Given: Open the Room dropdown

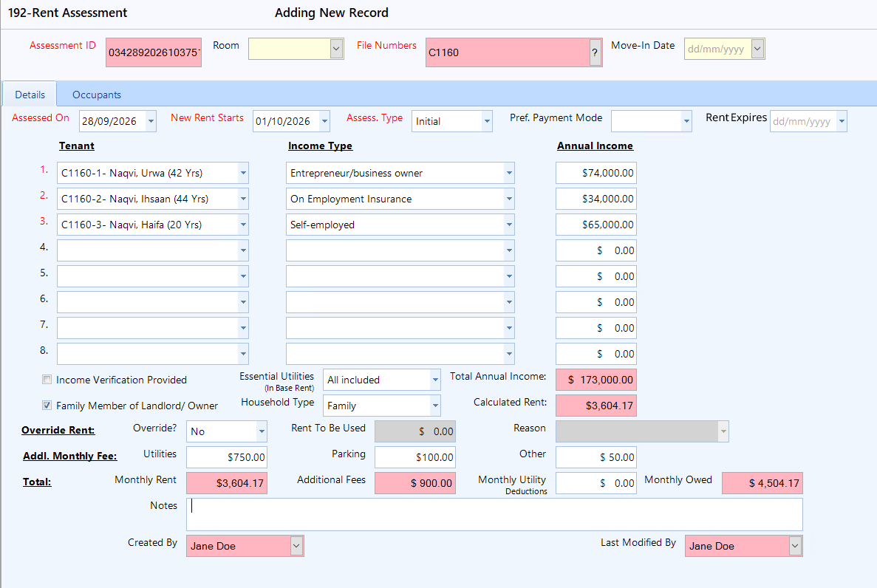Looking at the screenshot, I should tap(336, 49).
